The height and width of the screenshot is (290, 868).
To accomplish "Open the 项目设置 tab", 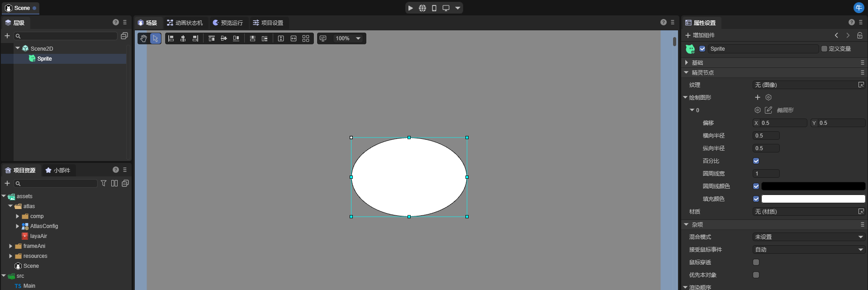I will 268,23.
